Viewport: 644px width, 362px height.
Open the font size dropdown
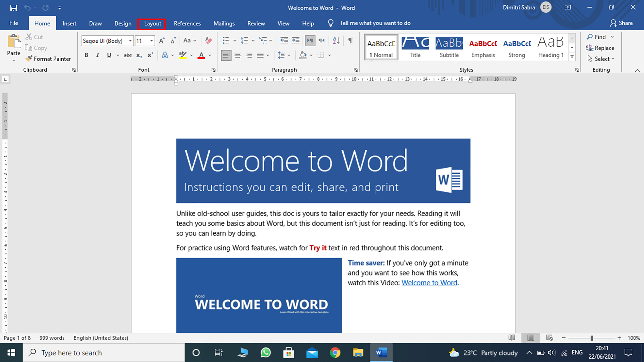point(151,41)
